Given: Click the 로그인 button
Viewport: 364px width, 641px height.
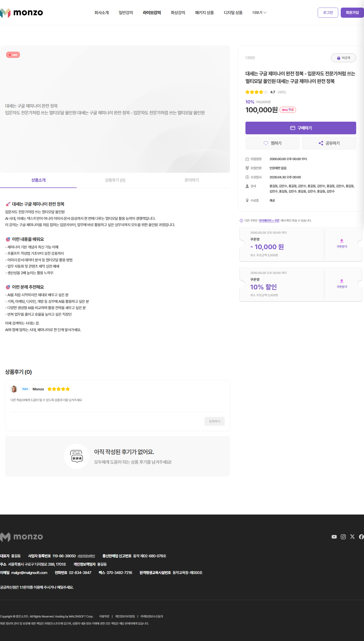Looking at the screenshot, I should (328, 13).
